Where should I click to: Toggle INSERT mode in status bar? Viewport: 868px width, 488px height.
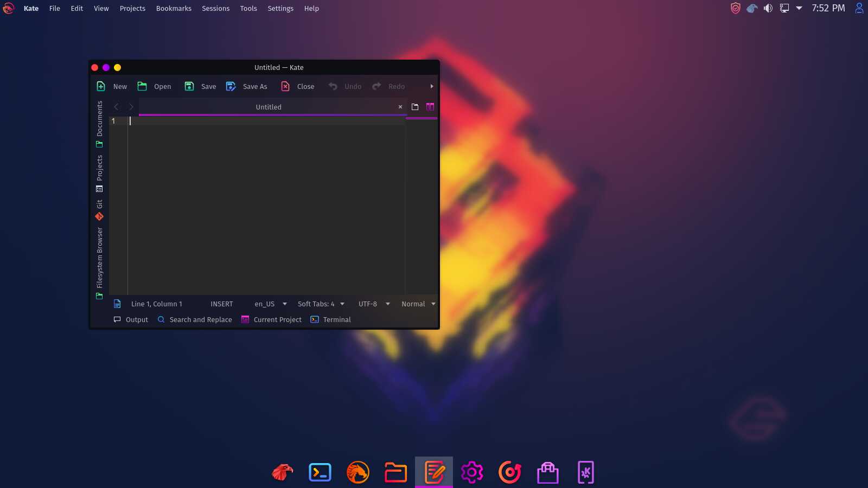coord(221,304)
